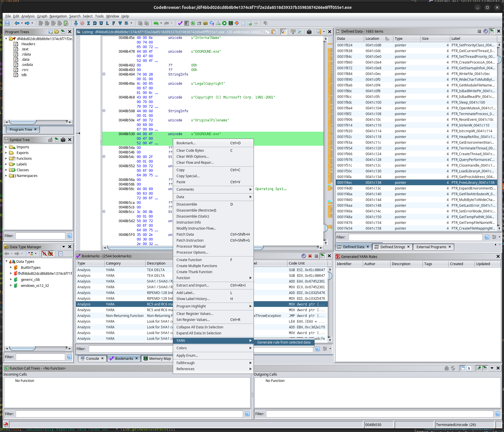This screenshot has height=432, width=504.
Task: Sort Defined Data by Location column
Action: click(378, 38)
